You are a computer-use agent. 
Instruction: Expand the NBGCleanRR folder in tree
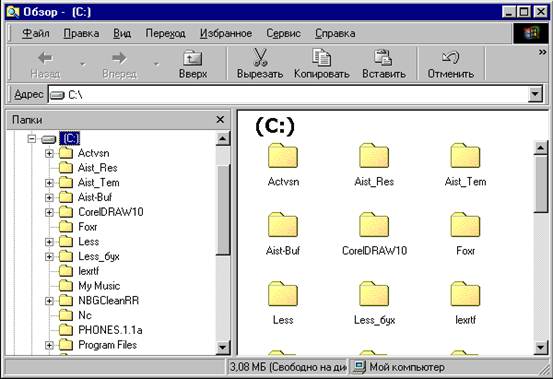[49, 301]
